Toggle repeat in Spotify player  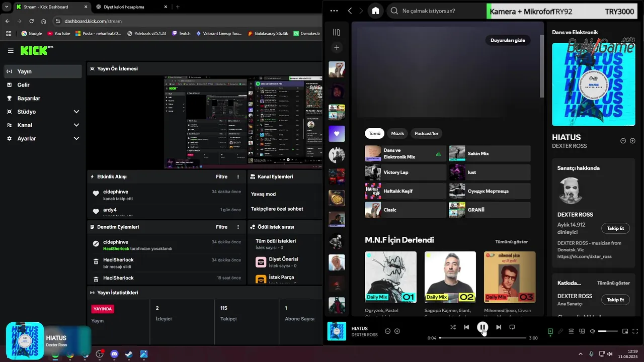point(512,327)
